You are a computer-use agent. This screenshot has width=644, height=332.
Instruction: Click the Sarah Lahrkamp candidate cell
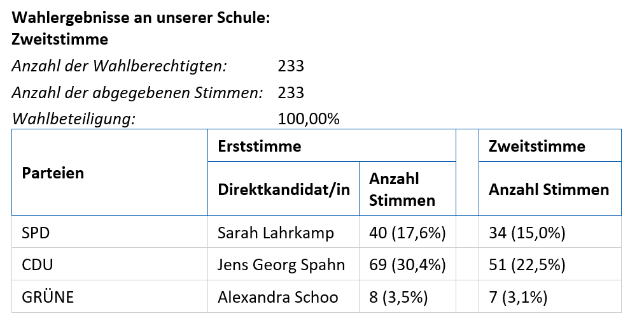point(283,232)
